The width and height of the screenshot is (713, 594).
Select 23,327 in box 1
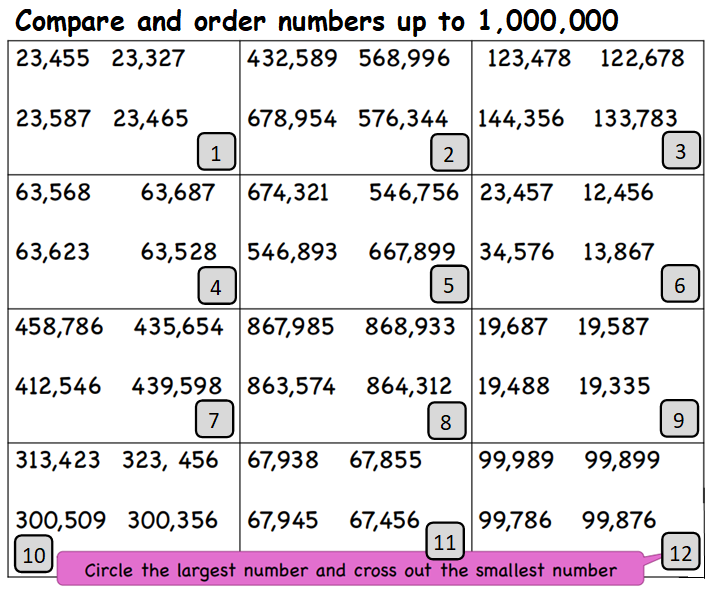tap(148, 59)
